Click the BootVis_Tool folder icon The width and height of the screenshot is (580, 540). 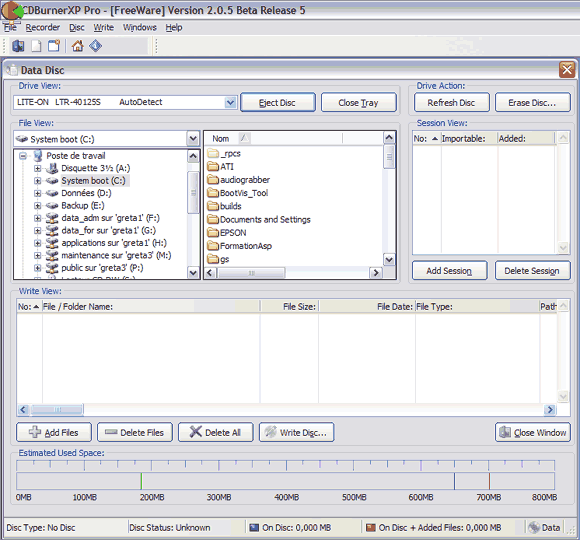213,193
